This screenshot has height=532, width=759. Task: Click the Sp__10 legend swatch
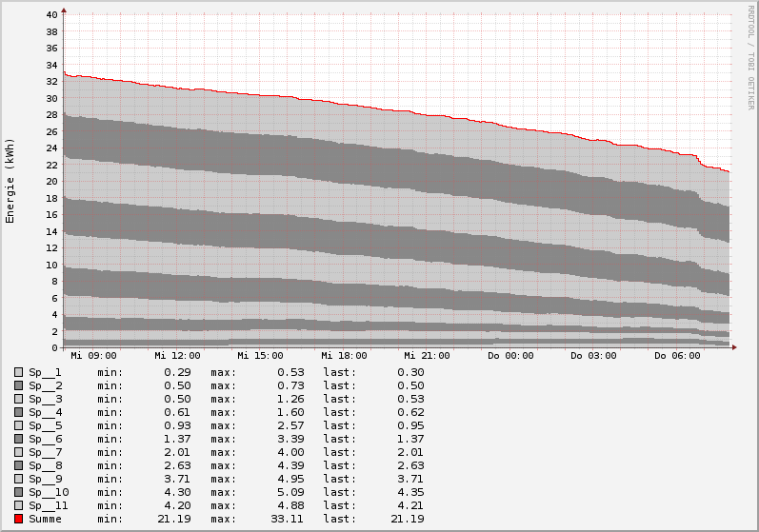point(18,492)
